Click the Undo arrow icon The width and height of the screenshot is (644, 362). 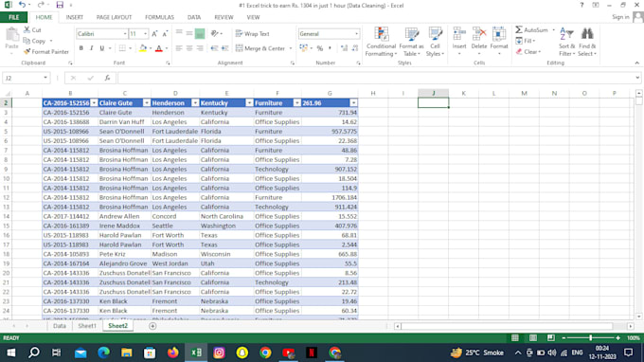(x=22, y=5)
